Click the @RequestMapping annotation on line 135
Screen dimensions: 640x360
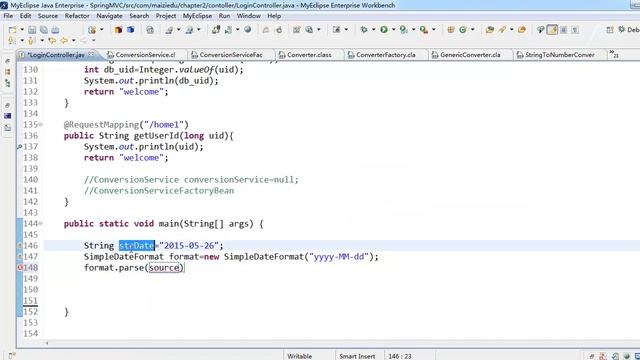pyautogui.click(x=102, y=124)
